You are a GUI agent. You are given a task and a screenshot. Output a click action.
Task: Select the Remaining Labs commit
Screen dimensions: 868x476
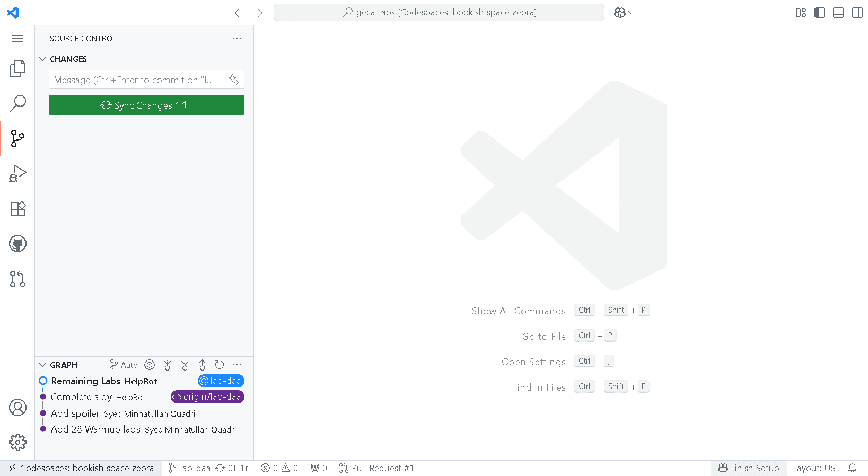144,381
